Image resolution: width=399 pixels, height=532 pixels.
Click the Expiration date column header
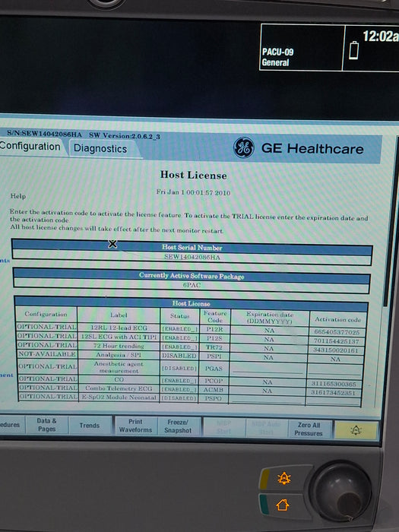click(x=270, y=318)
